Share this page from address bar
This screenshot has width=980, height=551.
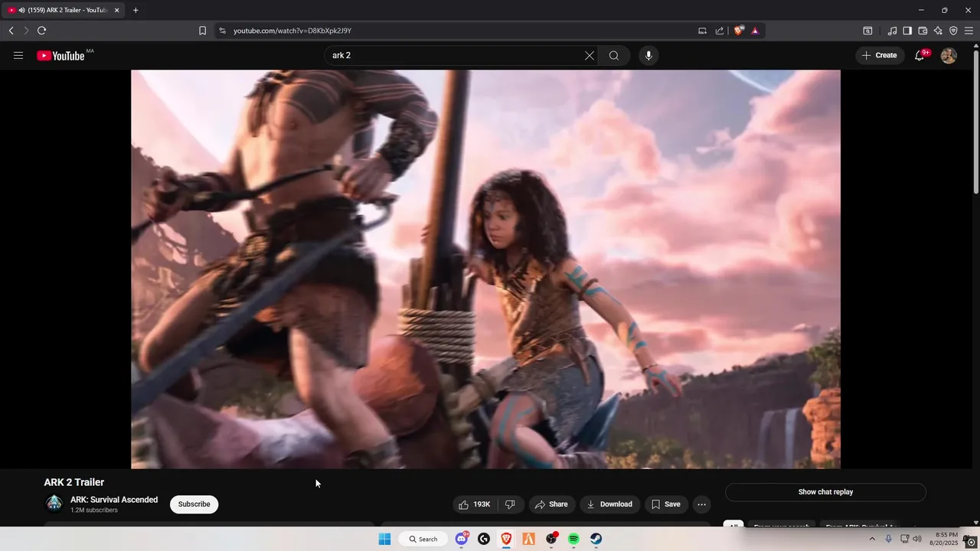tap(720, 31)
